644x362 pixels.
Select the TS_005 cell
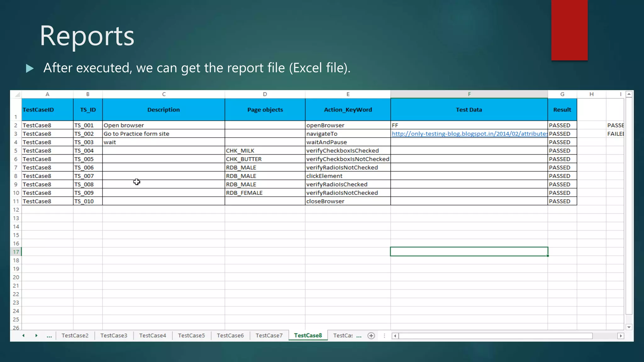(x=88, y=159)
